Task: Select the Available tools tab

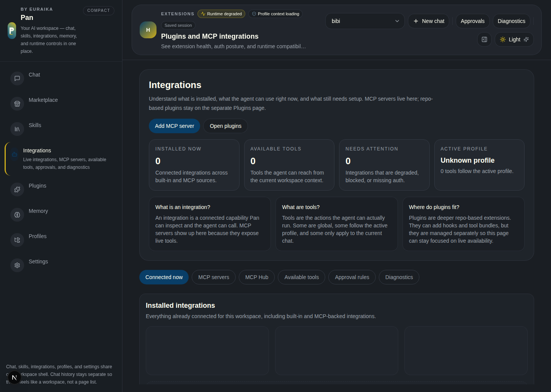Action: point(302,277)
